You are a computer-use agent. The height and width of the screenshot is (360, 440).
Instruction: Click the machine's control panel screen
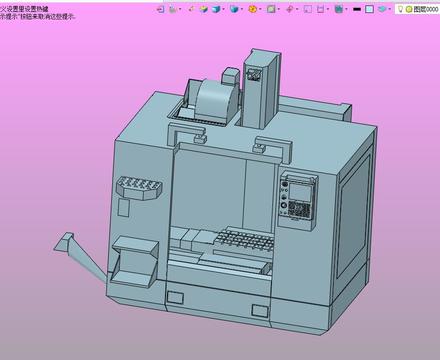pyautogui.click(x=300, y=192)
